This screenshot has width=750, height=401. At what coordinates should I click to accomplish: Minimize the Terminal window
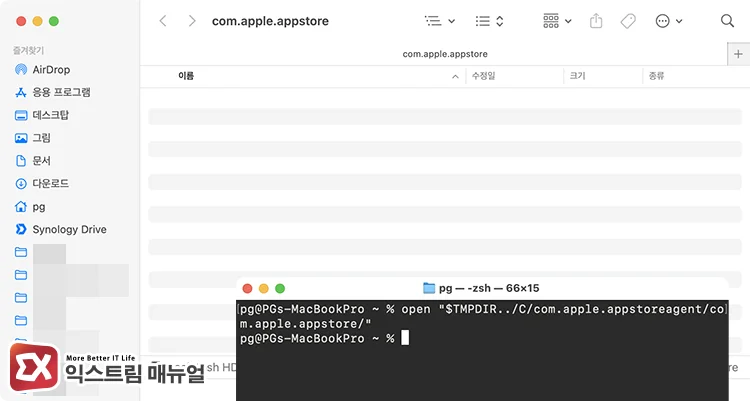click(264, 289)
